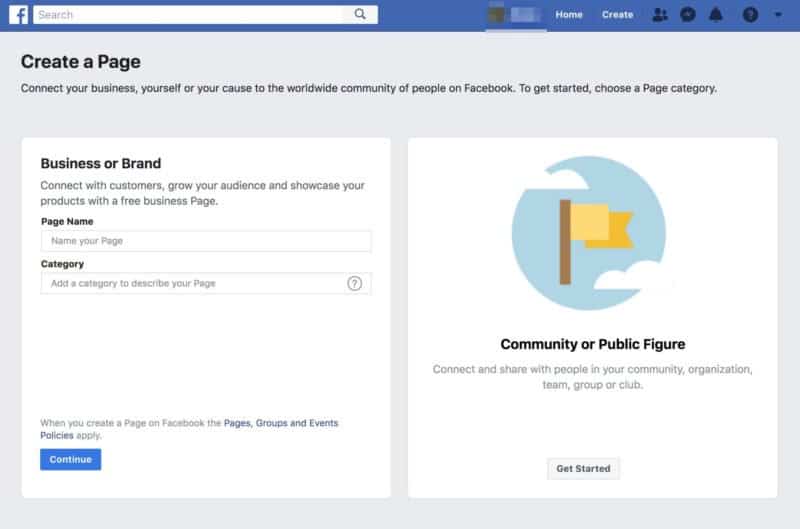This screenshot has width=800, height=529.
Task: Click the blue Continue button
Action: (70, 460)
